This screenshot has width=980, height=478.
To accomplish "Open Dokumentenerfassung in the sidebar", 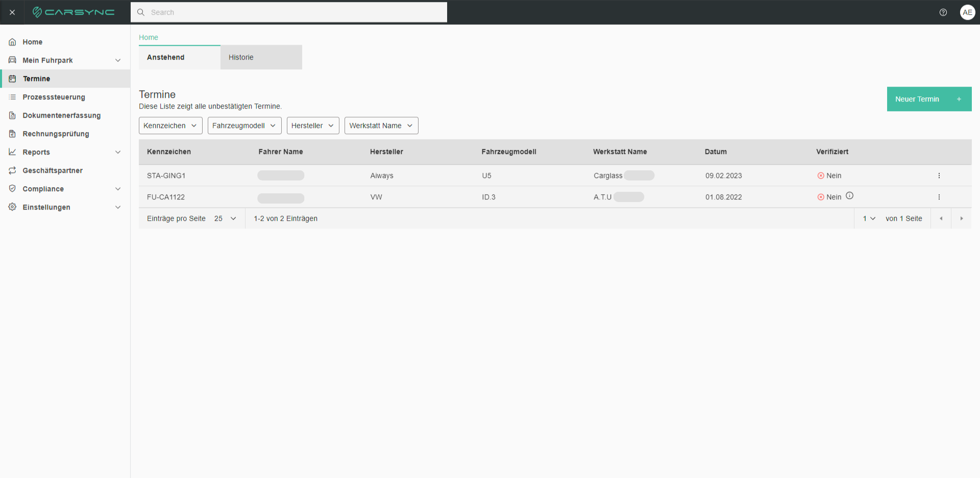I will [65, 115].
